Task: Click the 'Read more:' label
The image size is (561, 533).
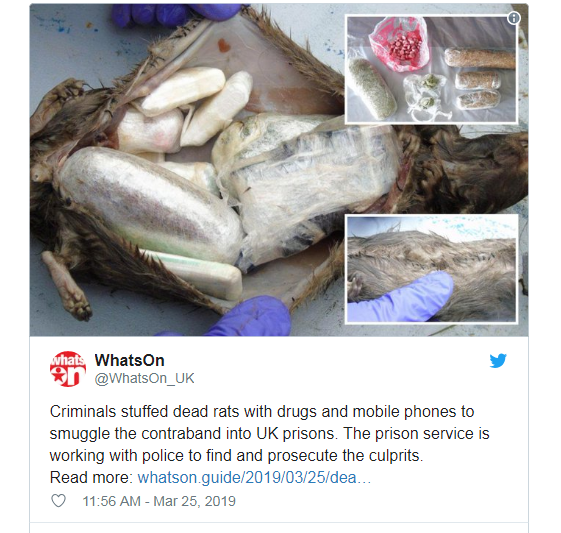Action: coord(91,478)
